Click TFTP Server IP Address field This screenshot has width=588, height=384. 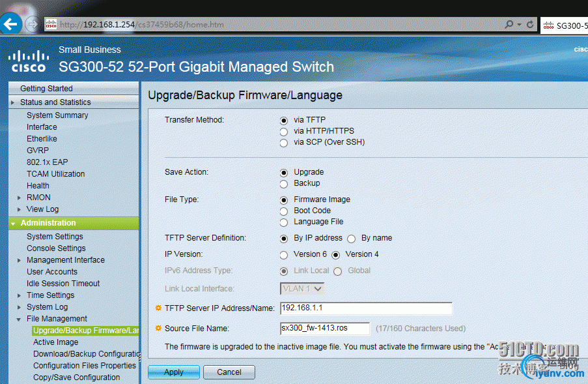[x=366, y=308]
